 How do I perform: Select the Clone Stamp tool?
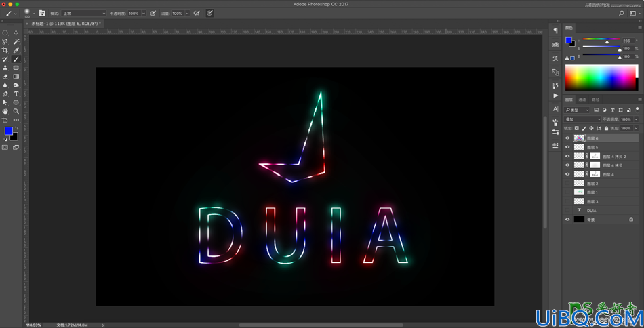coord(5,68)
